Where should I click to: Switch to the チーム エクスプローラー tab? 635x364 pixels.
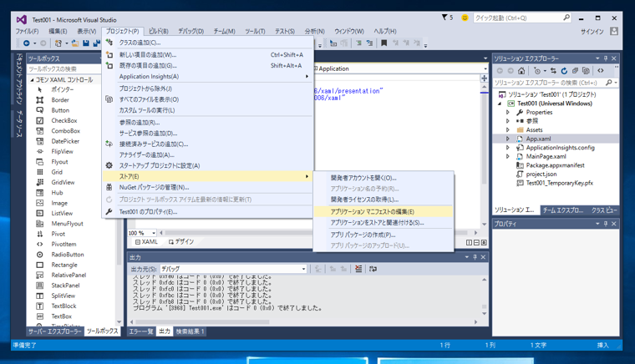[563, 210]
